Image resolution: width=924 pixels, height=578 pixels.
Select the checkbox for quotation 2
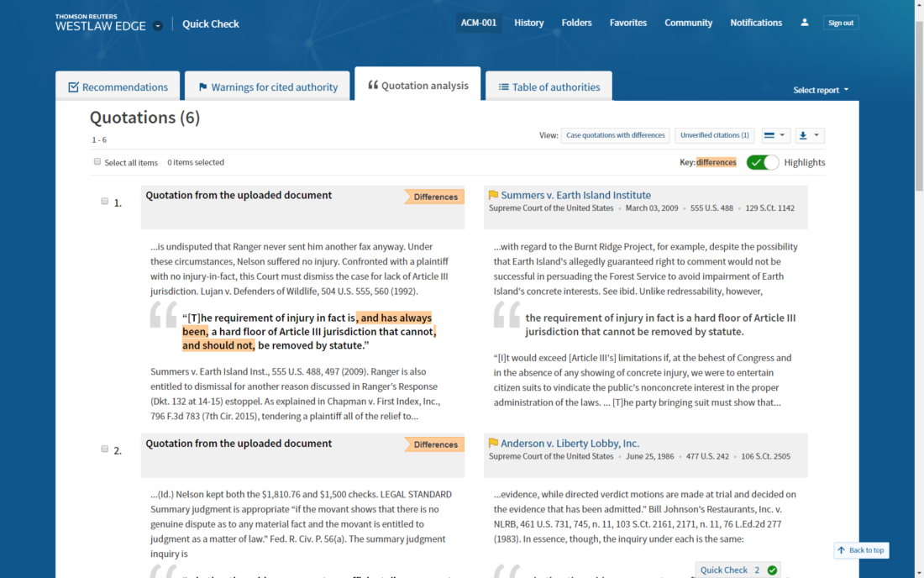pyautogui.click(x=104, y=449)
